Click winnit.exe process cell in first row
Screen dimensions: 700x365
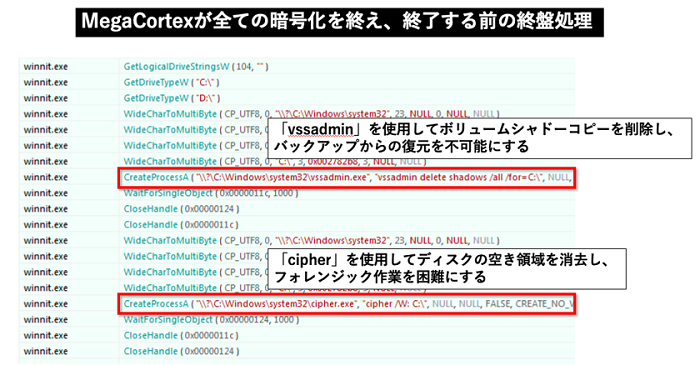click(46, 66)
